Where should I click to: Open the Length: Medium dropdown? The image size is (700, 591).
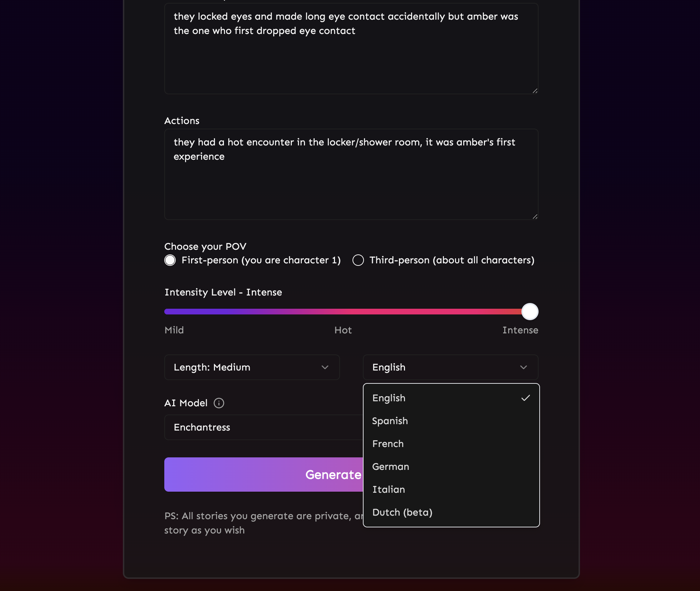[252, 367]
